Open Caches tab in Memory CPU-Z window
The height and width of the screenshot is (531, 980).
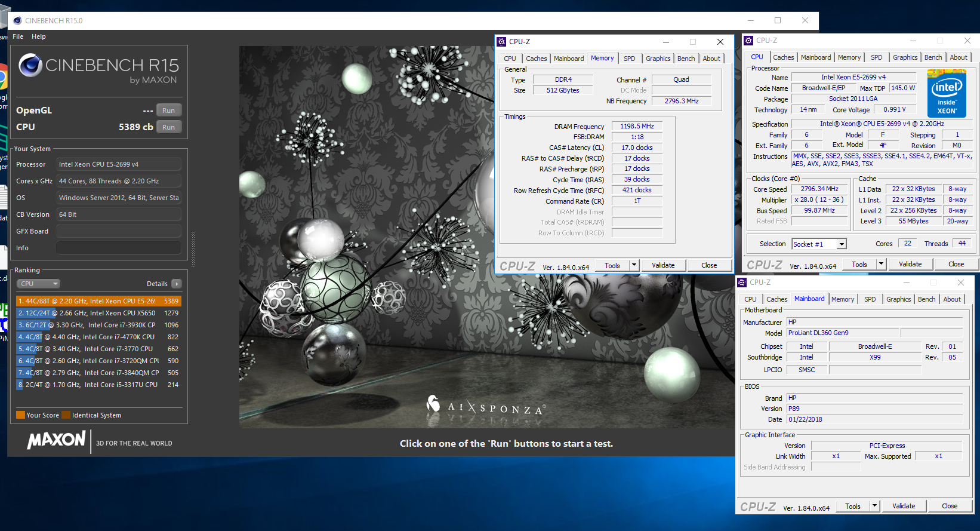[536, 59]
